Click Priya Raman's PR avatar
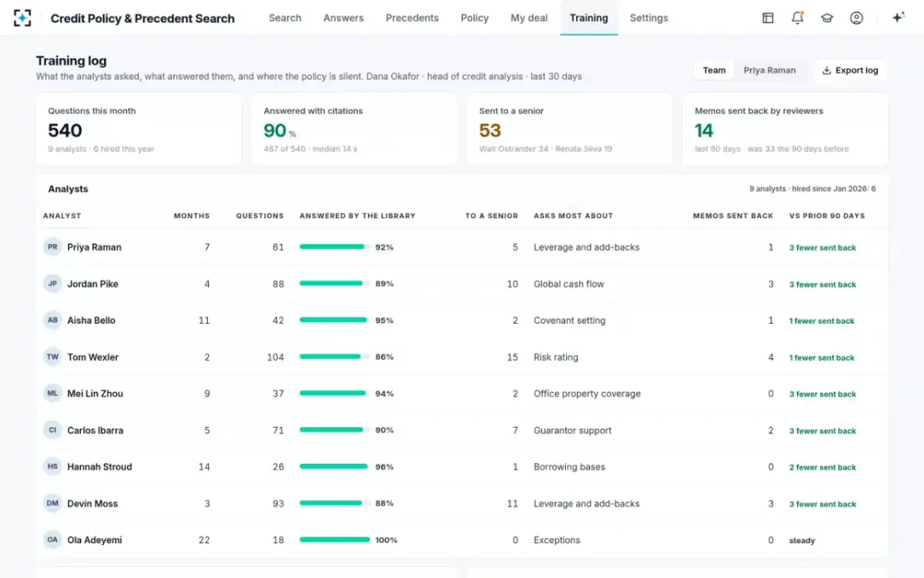Screen dimensions: 924x578 point(52,247)
